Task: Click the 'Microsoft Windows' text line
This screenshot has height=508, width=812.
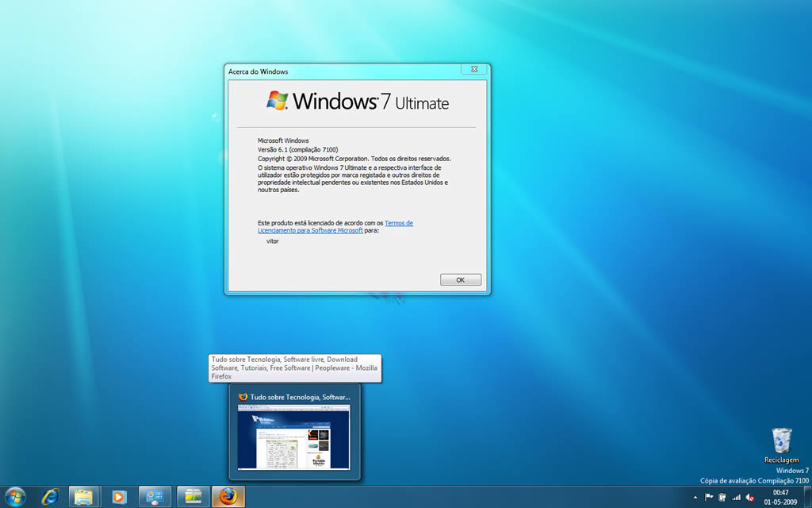Action: tap(283, 140)
